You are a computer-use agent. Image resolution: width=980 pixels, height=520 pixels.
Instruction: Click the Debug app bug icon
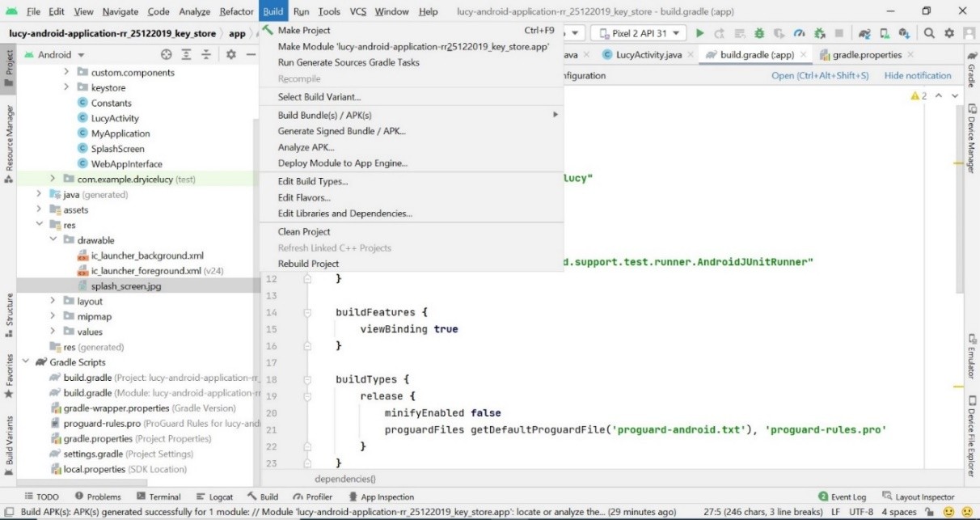pyautogui.click(x=759, y=33)
